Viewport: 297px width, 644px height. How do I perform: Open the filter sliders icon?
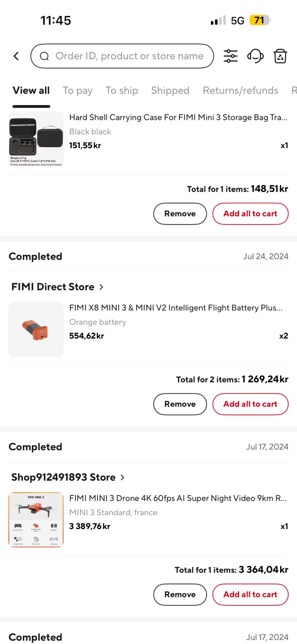pos(231,56)
